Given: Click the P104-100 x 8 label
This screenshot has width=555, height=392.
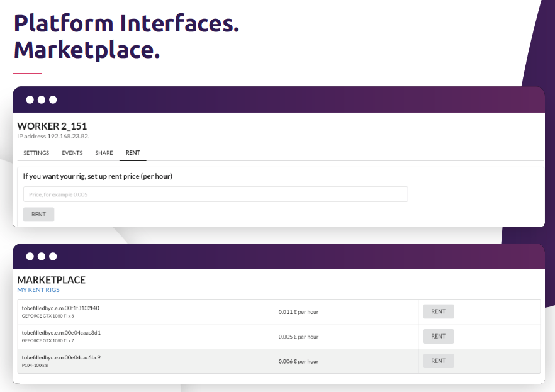Looking at the screenshot, I should coord(35,365).
